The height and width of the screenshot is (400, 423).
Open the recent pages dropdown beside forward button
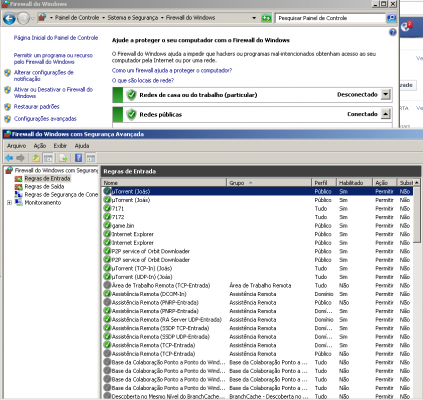pos(33,18)
